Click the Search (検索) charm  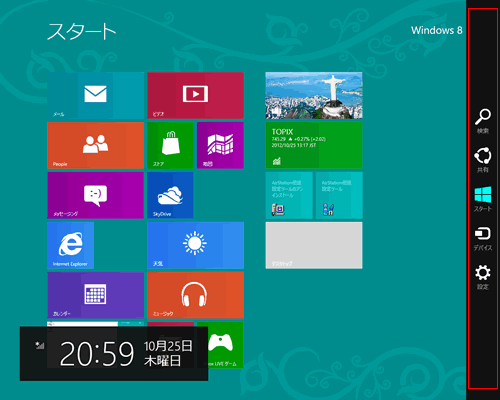pyautogui.click(x=483, y=121)
